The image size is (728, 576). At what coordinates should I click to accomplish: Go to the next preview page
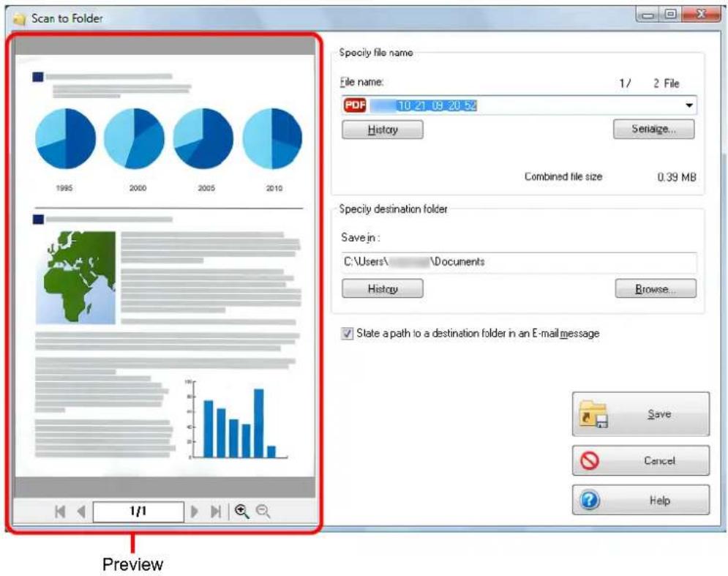point(194,512)
